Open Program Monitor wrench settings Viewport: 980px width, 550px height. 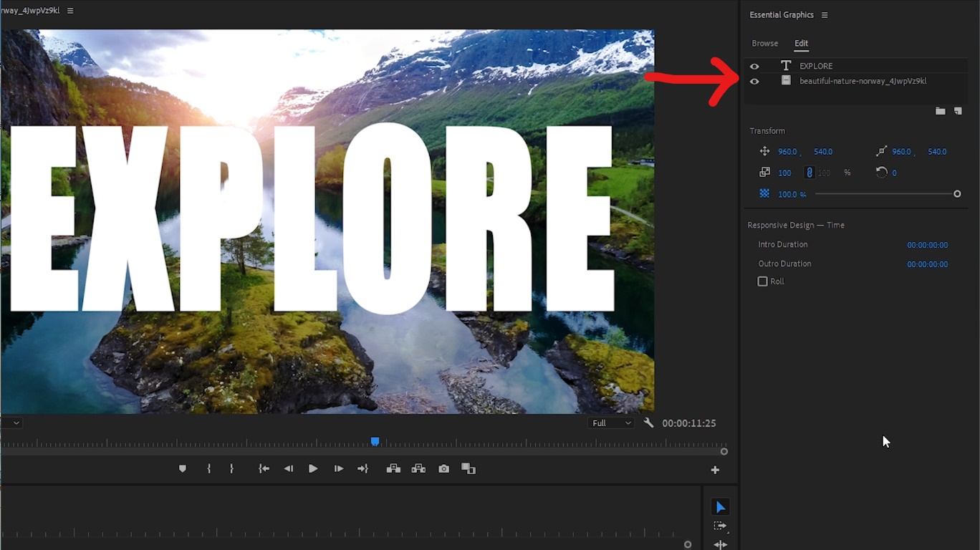pyautogui.click(x=648, y=423)
